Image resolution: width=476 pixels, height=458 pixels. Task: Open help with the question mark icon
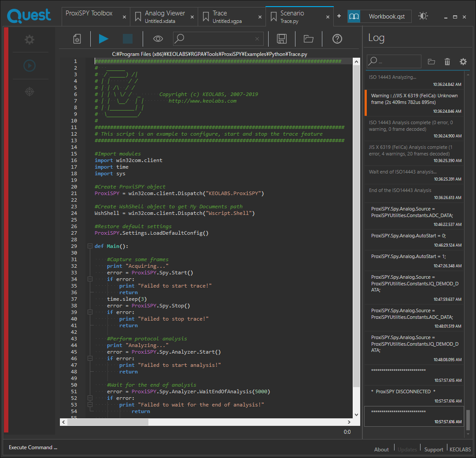(337, 39)
